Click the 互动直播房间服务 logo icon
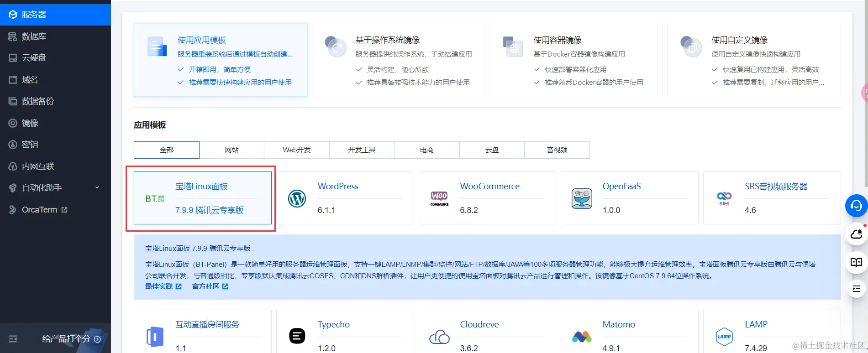Image resolution: width=868 pixels, height=353 pixels. coord(155,337)
